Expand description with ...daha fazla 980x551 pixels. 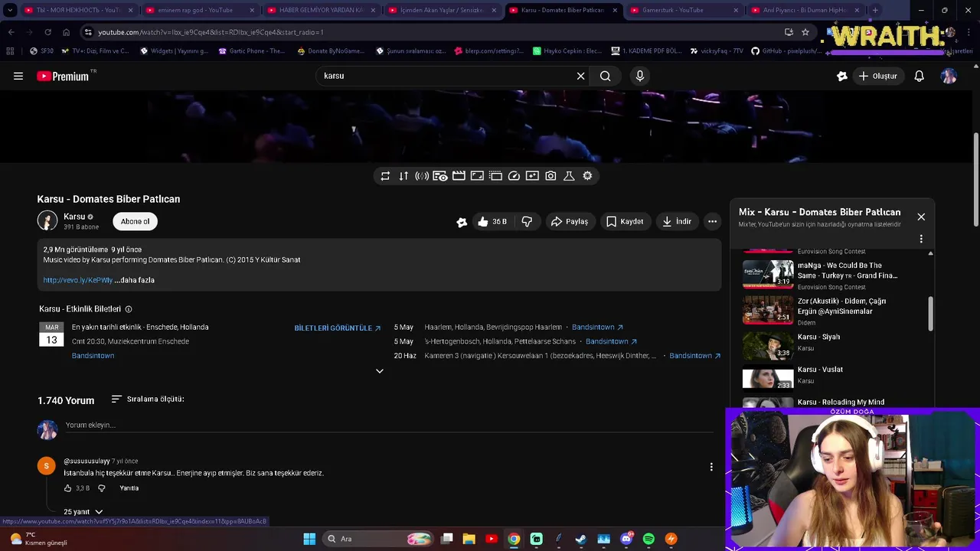tap(136, 280)
